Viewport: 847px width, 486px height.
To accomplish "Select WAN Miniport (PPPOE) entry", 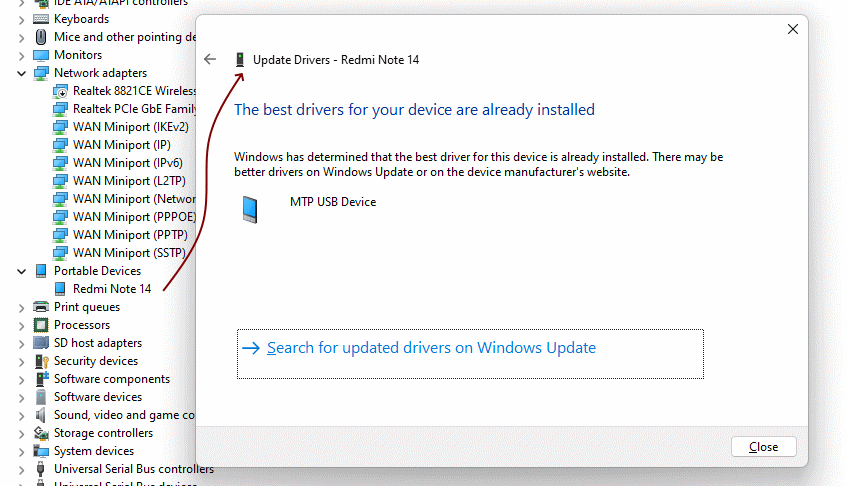I will click(x=134, y=217).
